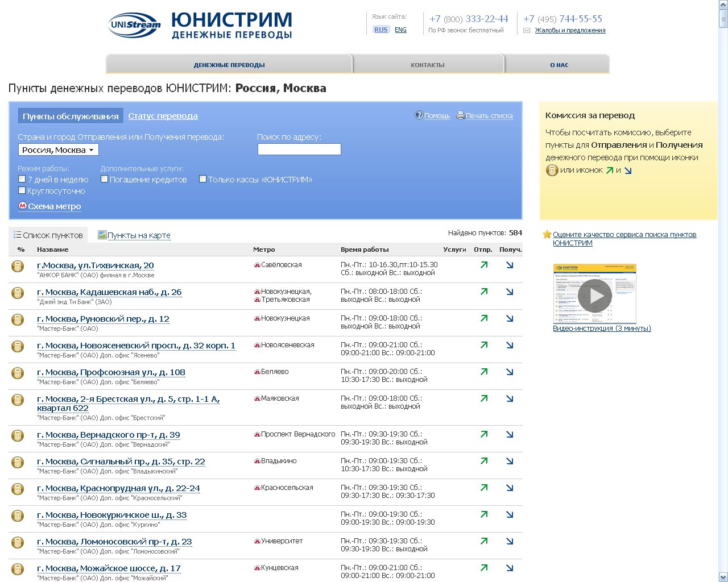
Task: Check the Погашение кредитов option
Action: click(x=105, y=179)
